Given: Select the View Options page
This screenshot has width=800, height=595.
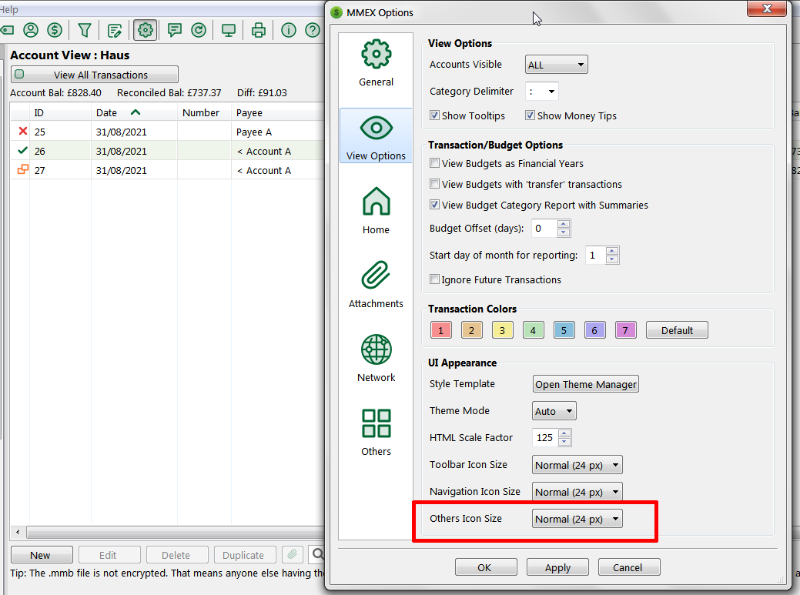Looking at the screenshot, I should pyautogui.click(x=376, y=136).
